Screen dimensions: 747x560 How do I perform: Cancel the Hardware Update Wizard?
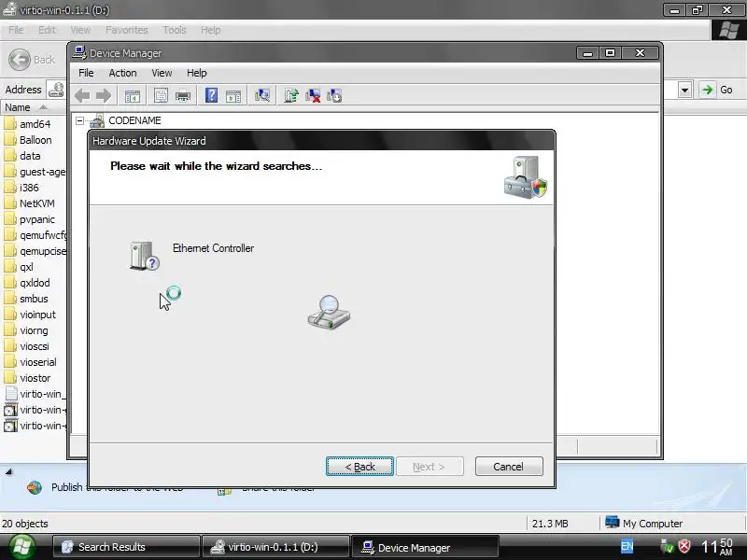509,467
